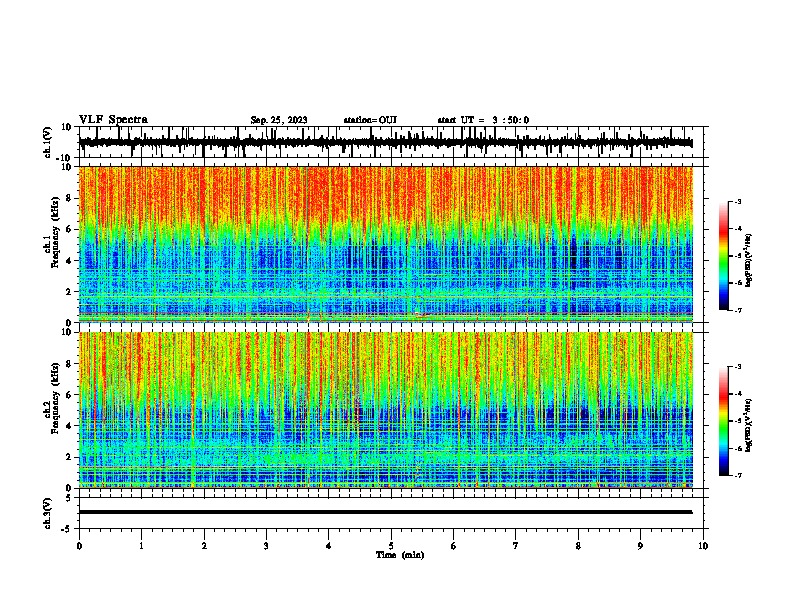Screen dimensions: 792x612
Task: Click the "start UT = 3 :50: 0" header text
Action: click(x=483, y=120)
